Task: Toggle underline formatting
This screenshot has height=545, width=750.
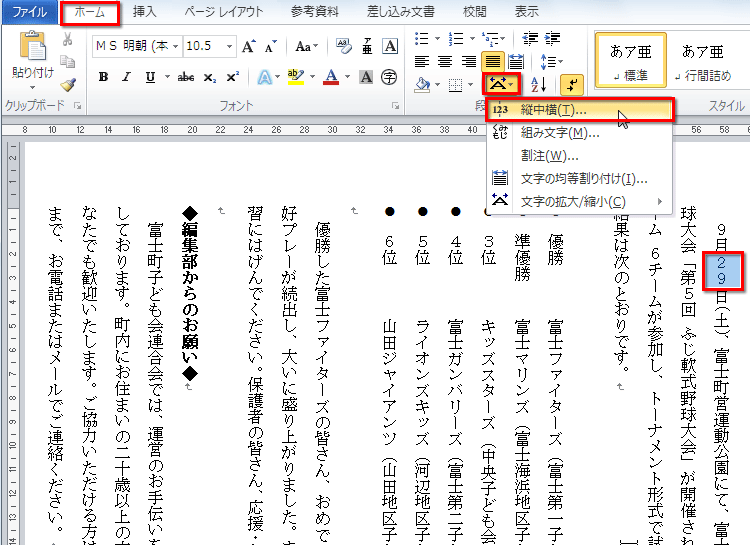Action: (x=151, y=77)
